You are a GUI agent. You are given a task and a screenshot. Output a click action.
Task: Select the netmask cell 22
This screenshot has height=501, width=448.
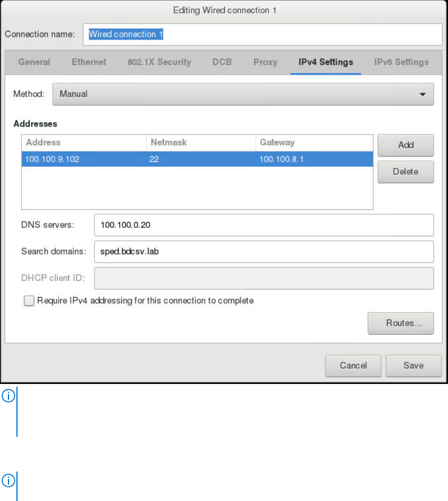[201, 159]
